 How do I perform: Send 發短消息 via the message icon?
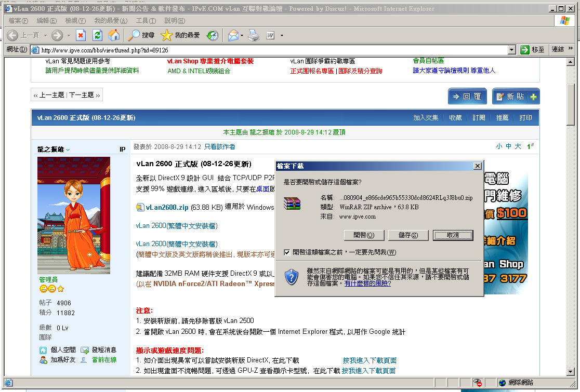tap(85, 350)
